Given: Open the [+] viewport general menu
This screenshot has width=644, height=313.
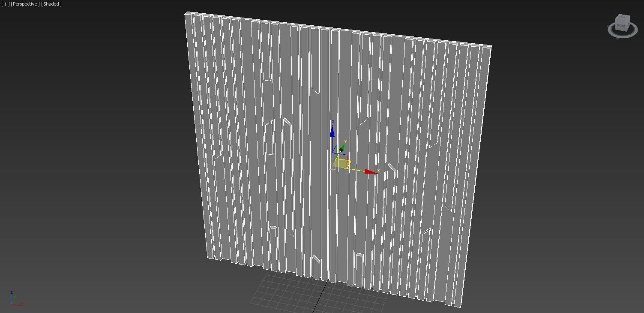Looking at the screenshot, I should tap(6, 4).
